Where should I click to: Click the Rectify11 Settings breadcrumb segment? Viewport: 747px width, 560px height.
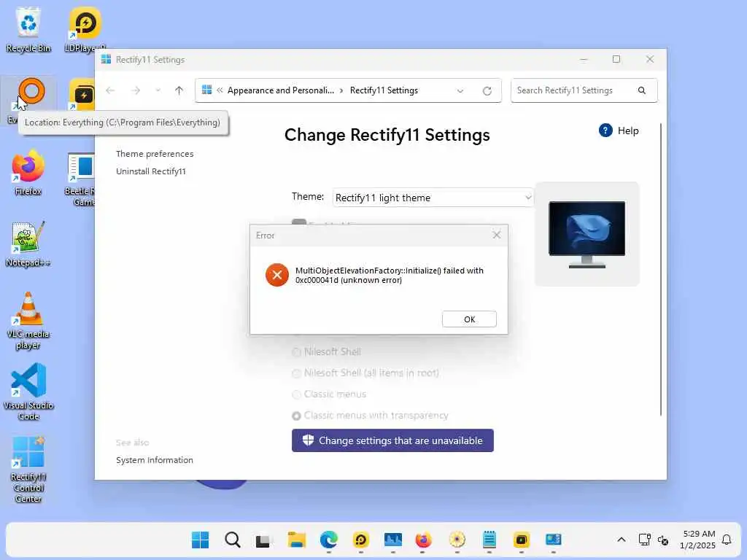pos(384,90)
